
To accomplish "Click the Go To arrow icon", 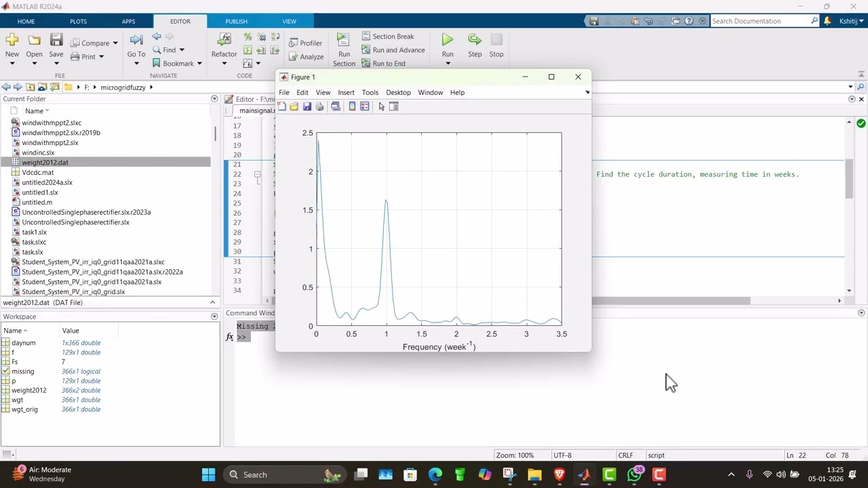I will click(x=136, y=41).
